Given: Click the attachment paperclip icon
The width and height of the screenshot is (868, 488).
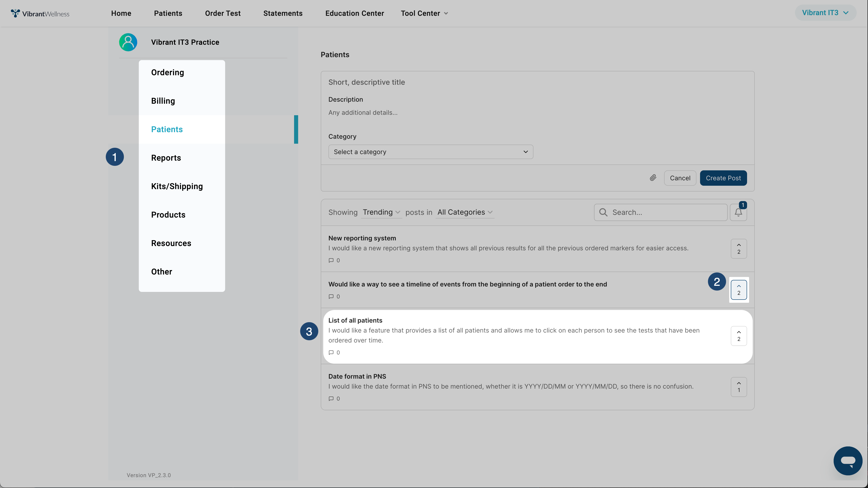Looking at the screenshot, I should point(653,178).
